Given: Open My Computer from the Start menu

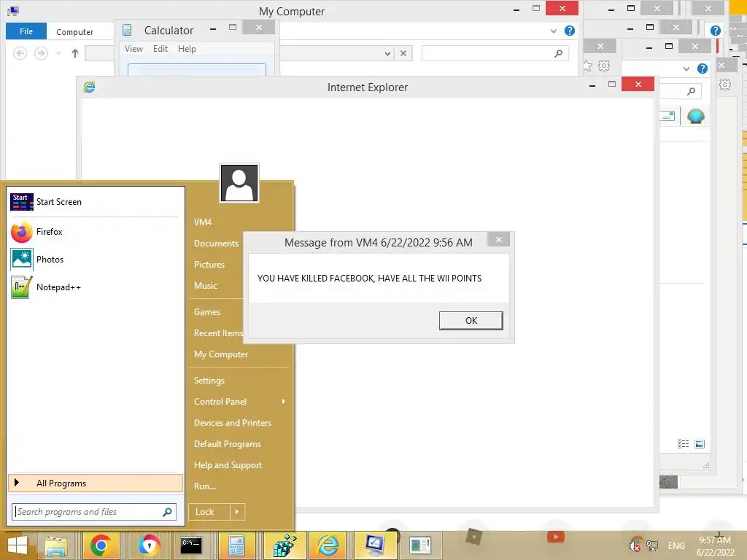Looking at the screenshot, I should click(221, 354).
